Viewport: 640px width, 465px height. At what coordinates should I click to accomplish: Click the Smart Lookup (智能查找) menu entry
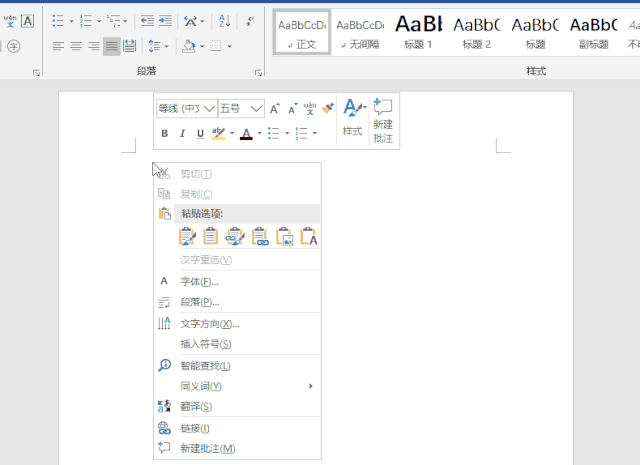click(x=205, y=366)
